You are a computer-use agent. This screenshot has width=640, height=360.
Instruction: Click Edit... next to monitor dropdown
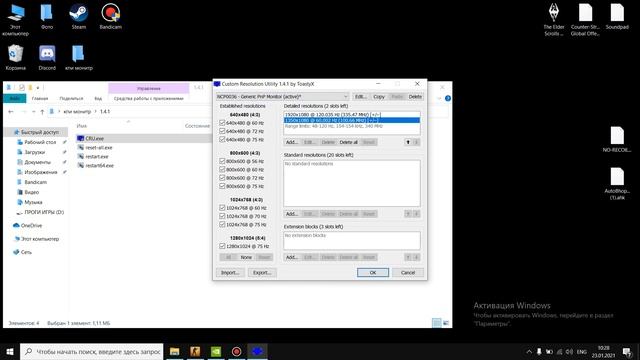coord(360,97)
